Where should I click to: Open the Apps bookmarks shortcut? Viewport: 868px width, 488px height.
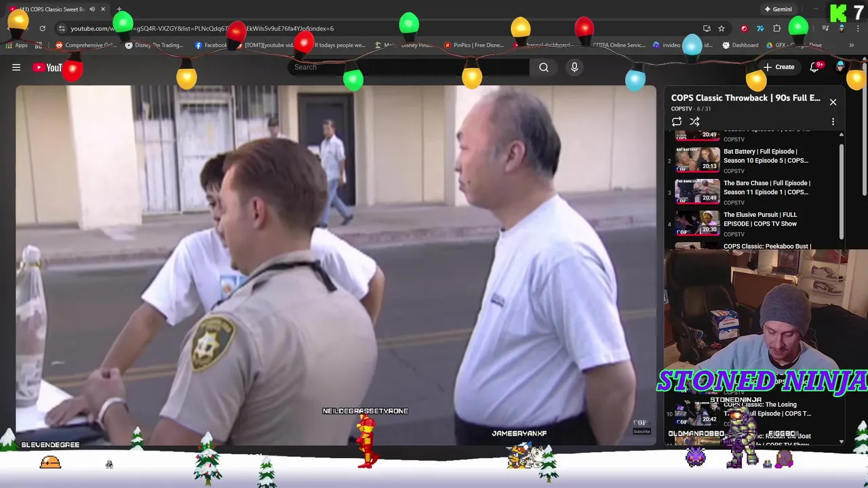[x=16, y=45]
